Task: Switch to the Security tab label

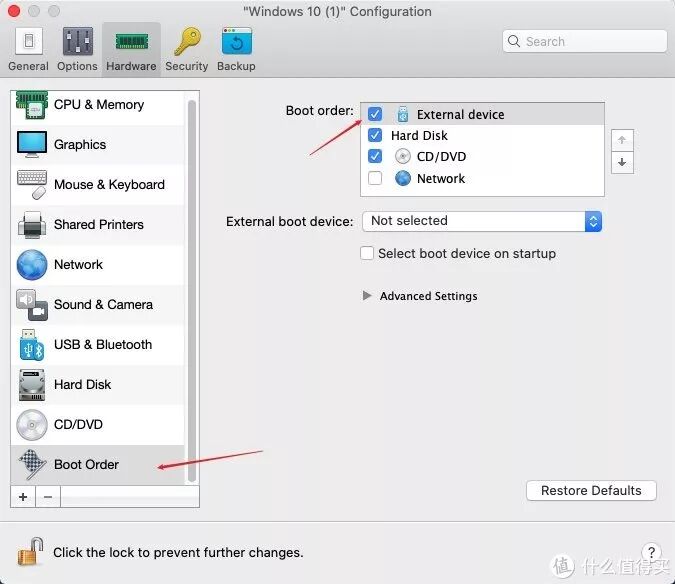Action: pos(187,66)
